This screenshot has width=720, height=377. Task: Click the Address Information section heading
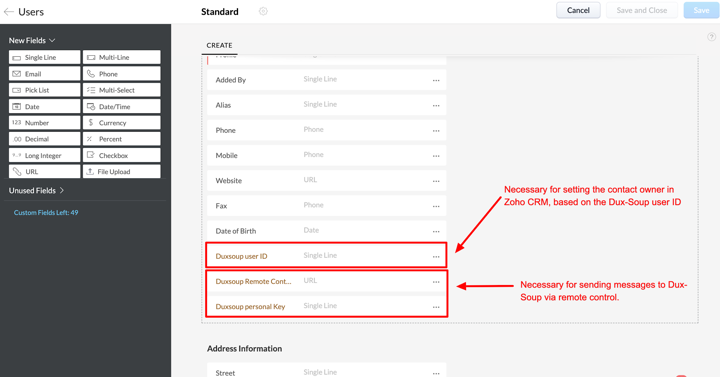tap(244, 349)
